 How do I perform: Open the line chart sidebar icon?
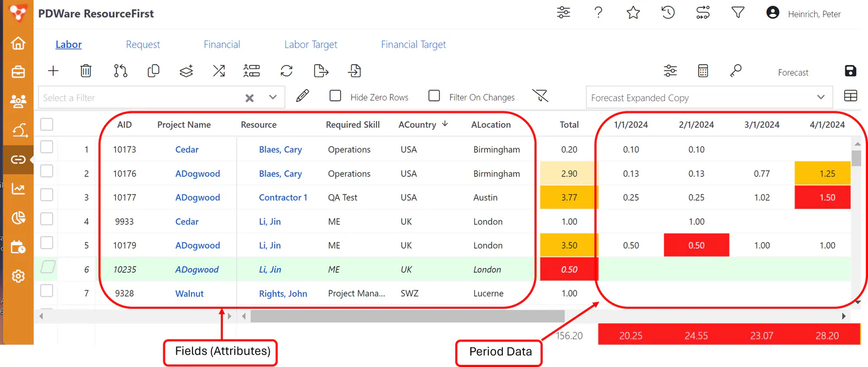(18, 189)
